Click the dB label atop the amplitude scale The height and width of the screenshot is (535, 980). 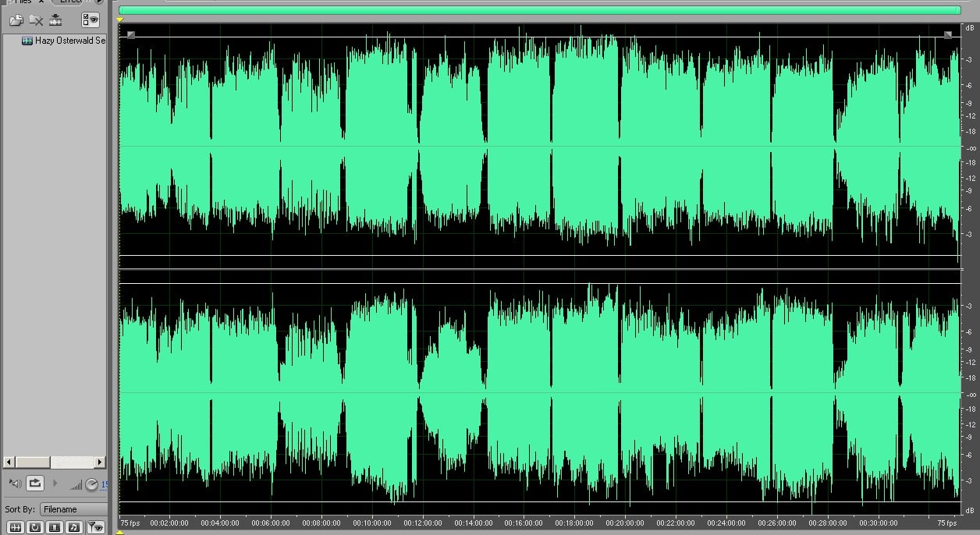(970, 27)
